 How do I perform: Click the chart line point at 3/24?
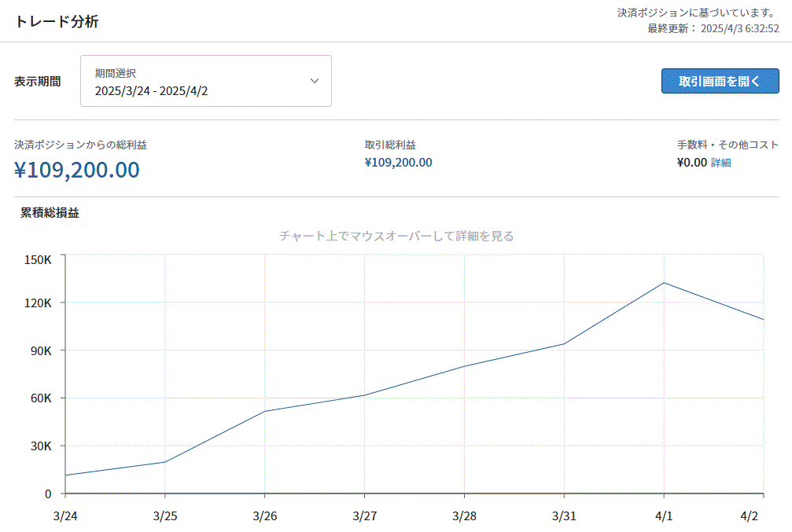tap(65, 475)
